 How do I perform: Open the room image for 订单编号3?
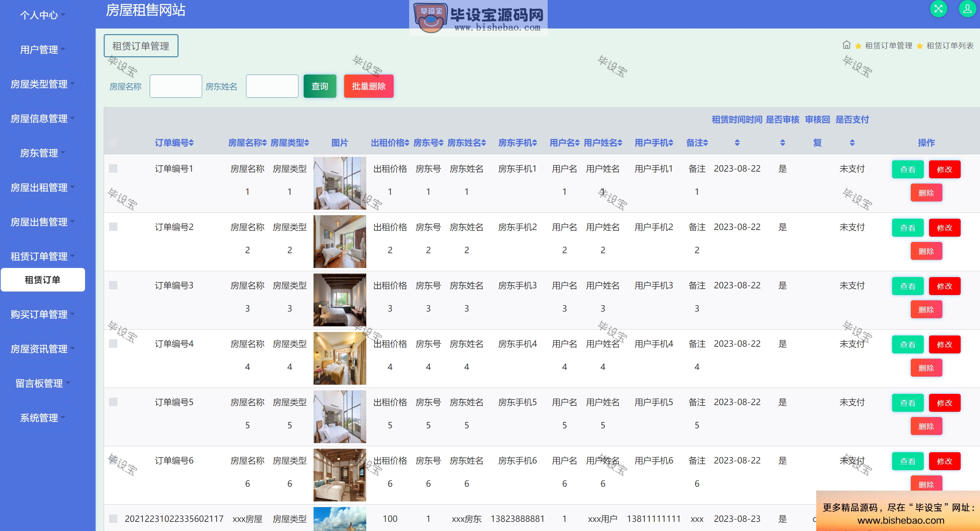tap(340, 300)
